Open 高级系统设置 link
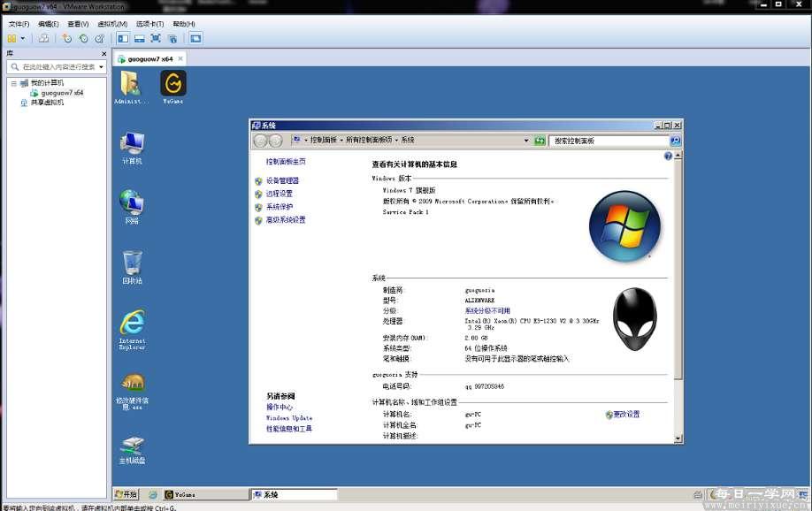Viewport: 812px width, 511px height. point(286,219)
